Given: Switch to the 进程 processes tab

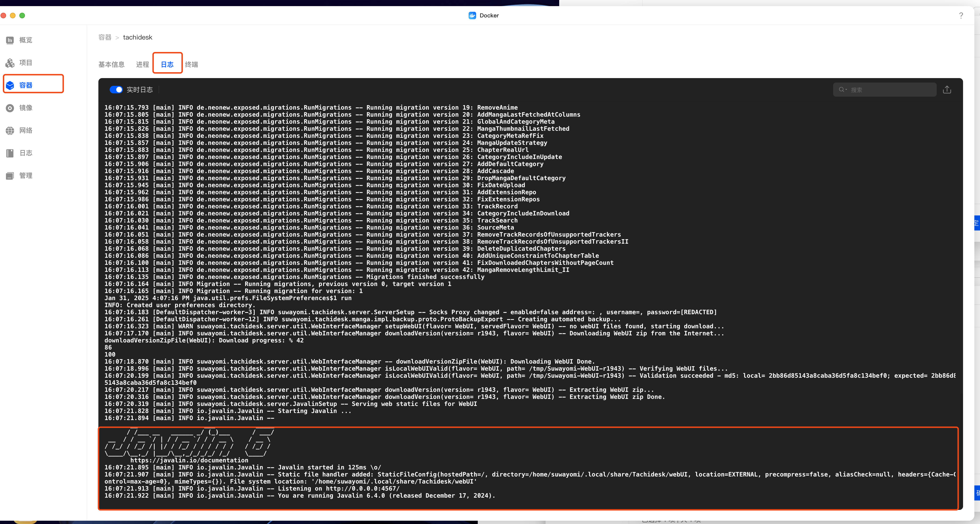Looking at the screenshot, I should point(142,65).
